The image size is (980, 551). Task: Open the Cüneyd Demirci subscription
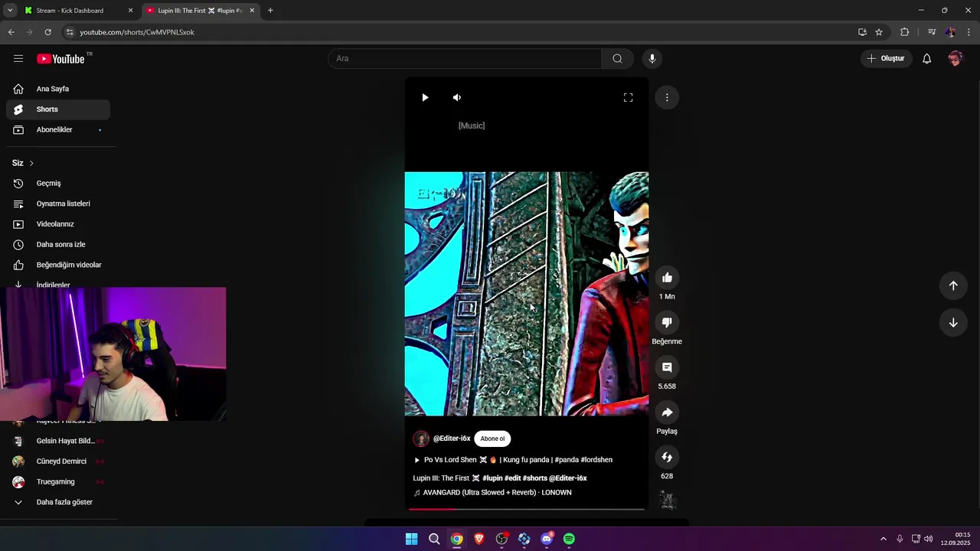[x=58, y=461]
